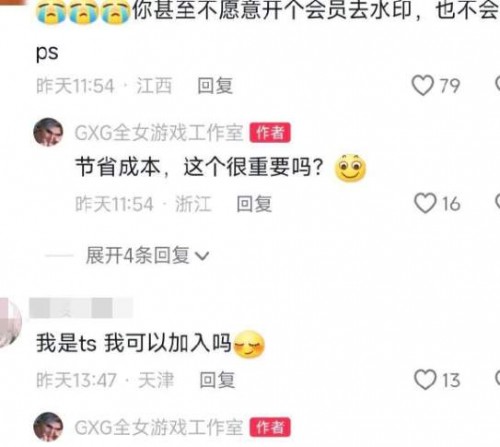Like the author reply with 16 likes

tap(425, 203)
